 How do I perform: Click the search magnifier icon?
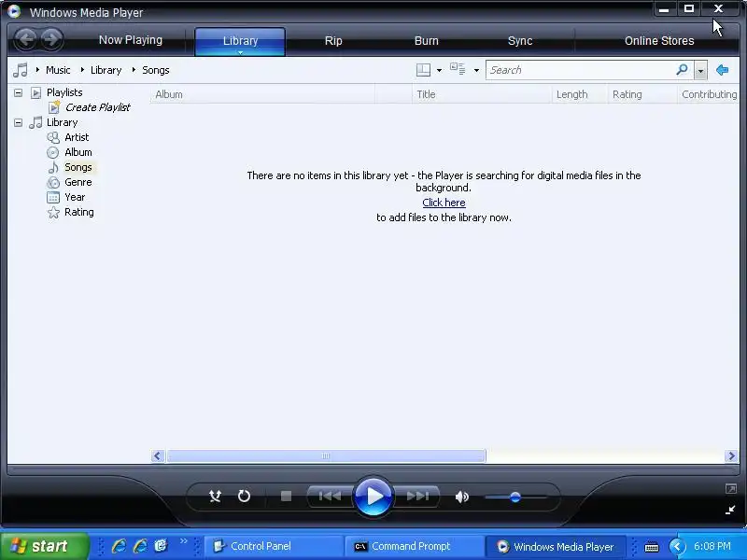(683, 70)
